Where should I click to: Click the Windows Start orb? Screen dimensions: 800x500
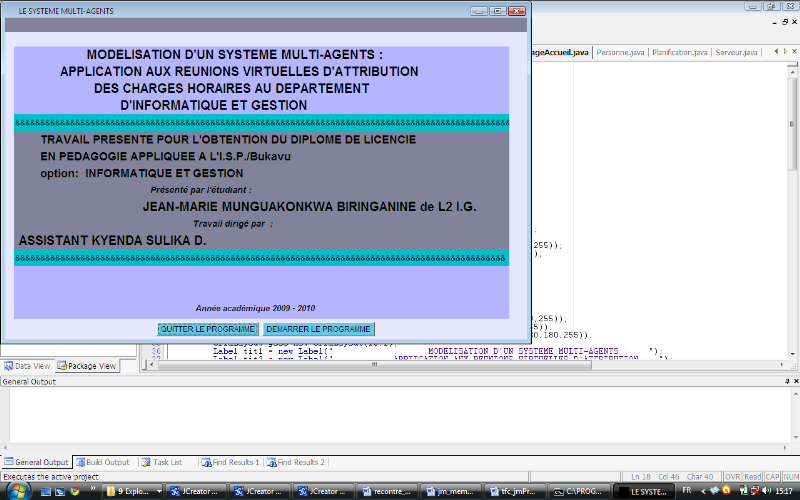coord(17,491)
